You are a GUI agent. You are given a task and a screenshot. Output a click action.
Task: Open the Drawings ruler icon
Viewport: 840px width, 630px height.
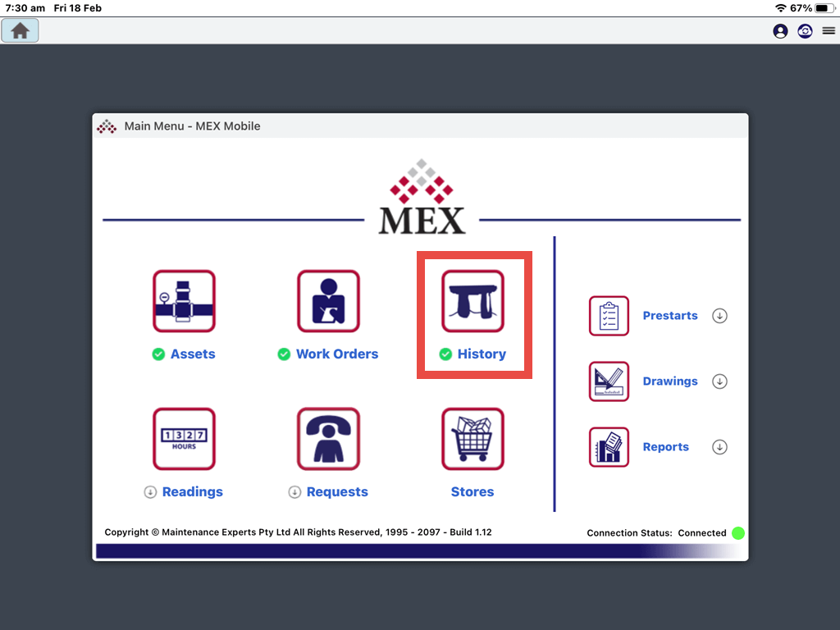coord(609,381)
